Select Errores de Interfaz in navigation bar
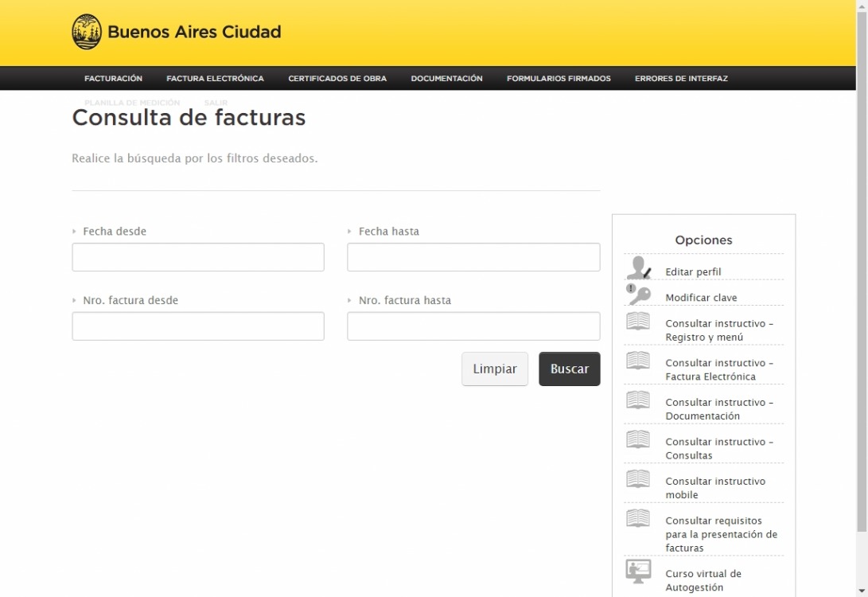This screenshot has width=868, height=597. pyautogui.click(x=681, y=79)
